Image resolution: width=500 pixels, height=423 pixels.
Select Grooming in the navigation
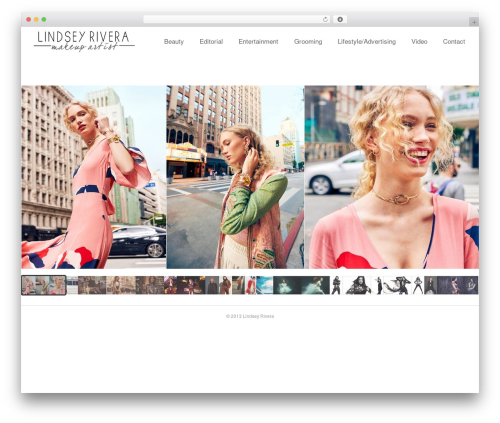point(308,42)
